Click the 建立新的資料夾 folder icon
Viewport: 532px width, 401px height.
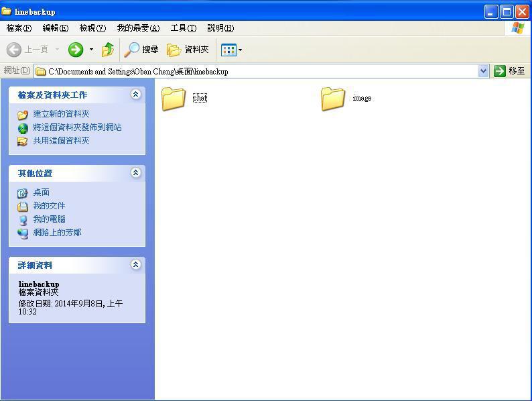pos(23,115)
